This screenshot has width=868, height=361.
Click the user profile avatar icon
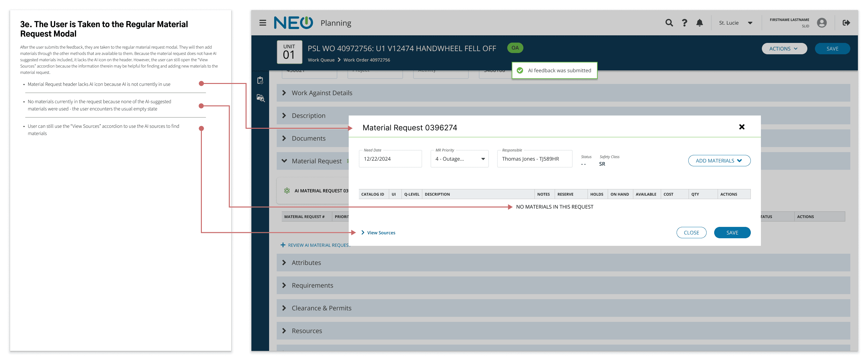click(822, 23)
